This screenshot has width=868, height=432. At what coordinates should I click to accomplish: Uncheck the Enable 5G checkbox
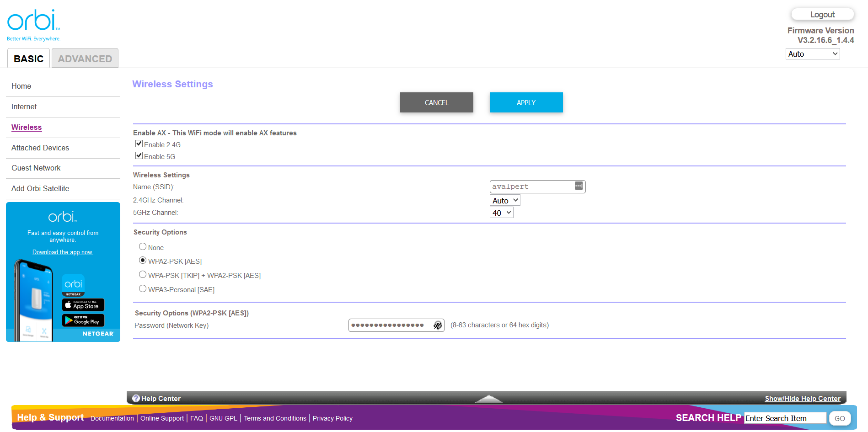[x=139, y=156]
